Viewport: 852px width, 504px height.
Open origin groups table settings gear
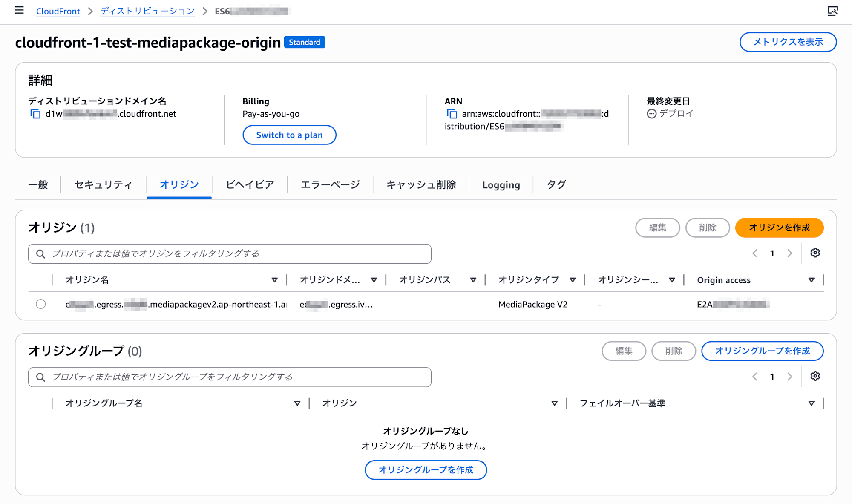(815, 376)
